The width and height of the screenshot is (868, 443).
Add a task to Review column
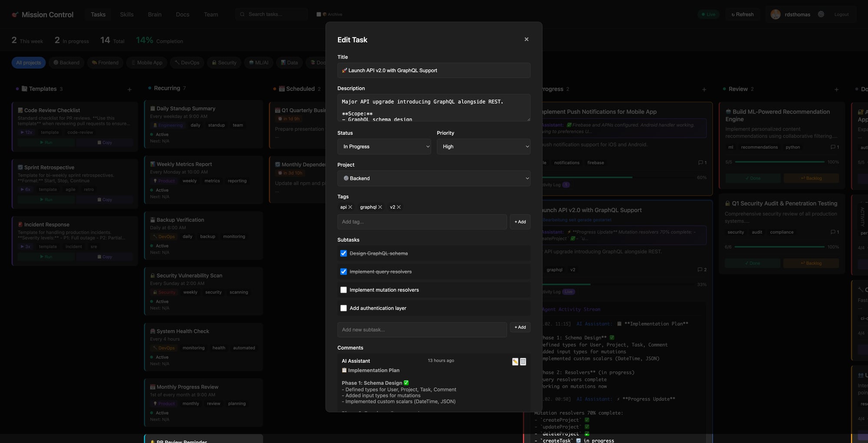836,89
